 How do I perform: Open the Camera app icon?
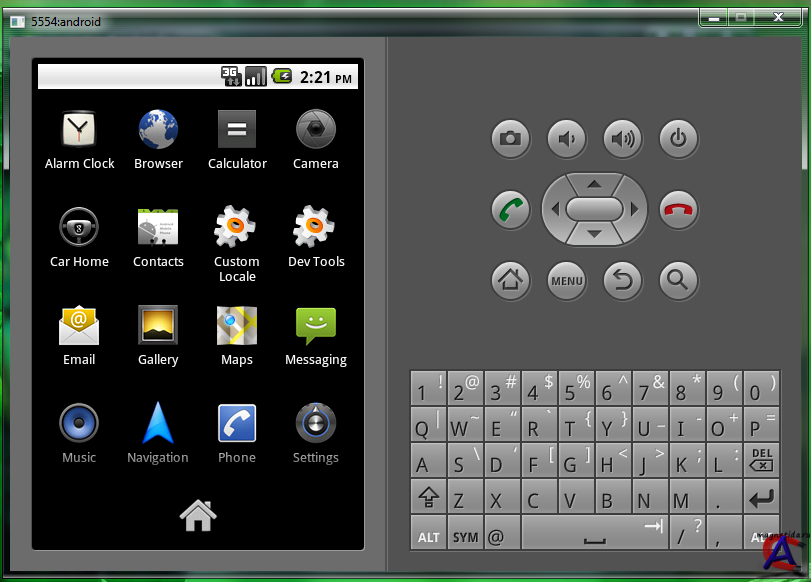click(x=316, y=130)
